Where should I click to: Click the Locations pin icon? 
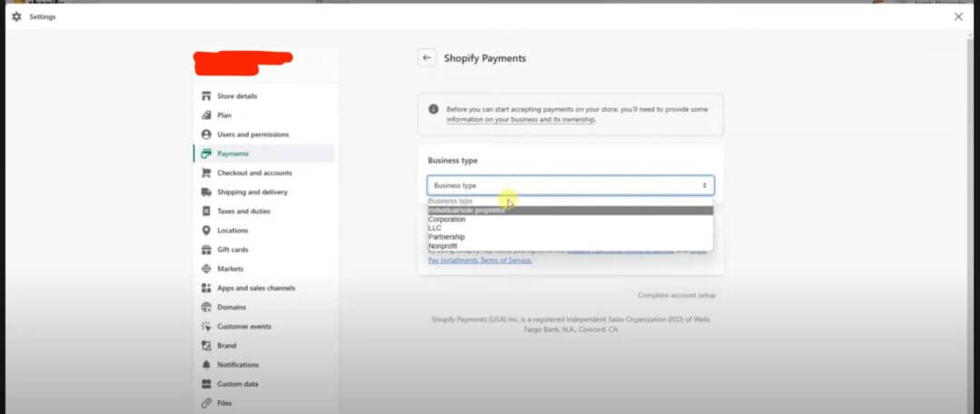[206, 231]
